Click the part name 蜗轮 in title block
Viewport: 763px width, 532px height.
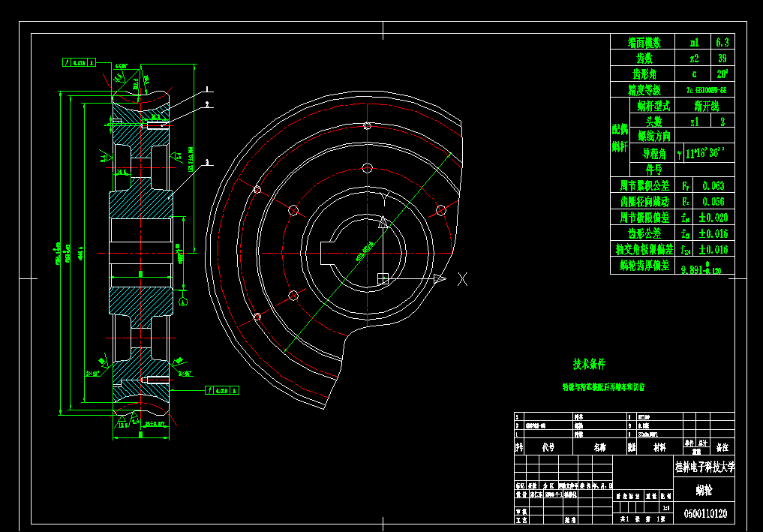pyautogui.click(x=704, y=490)
